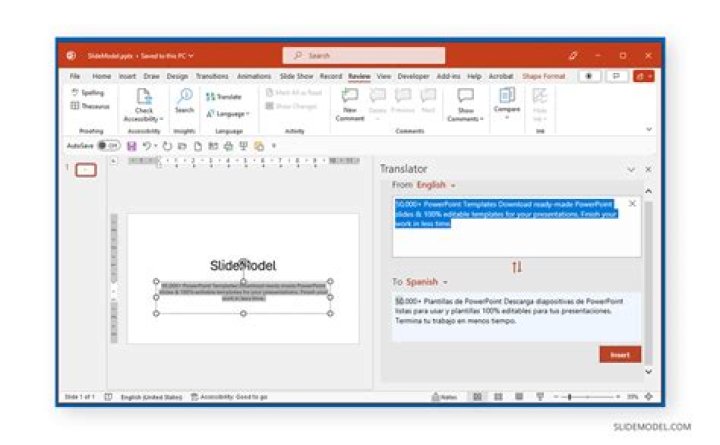Collapse the ribbon with the chevron
Screen dimensions: 720x445
[x=649, y=130]
